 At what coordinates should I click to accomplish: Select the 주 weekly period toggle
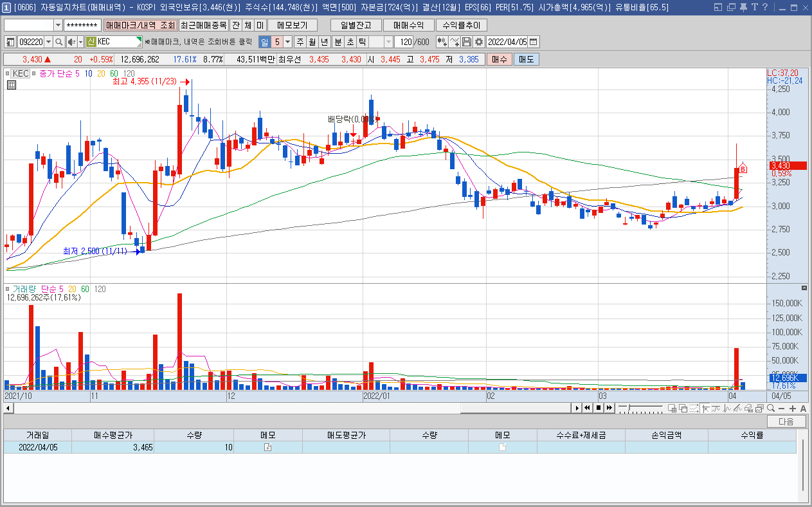[x=300, y=42]
